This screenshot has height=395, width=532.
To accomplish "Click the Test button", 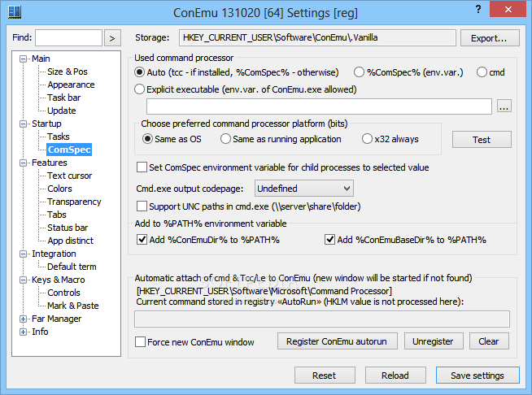I will 482,140.
